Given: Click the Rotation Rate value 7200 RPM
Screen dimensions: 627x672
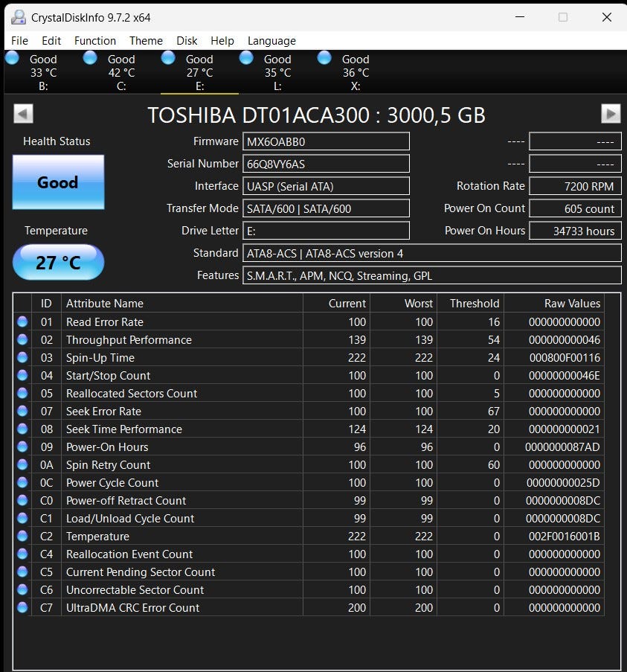Looking at the screenshot, I should point(575,186).
